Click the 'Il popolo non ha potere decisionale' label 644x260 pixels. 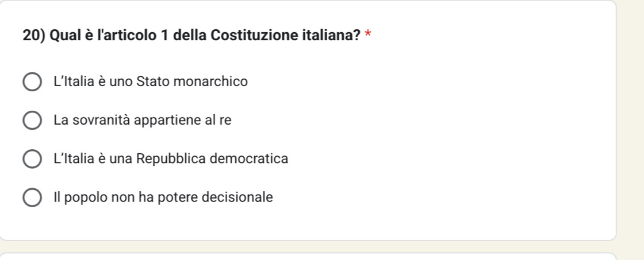click(x=163, y=198)
